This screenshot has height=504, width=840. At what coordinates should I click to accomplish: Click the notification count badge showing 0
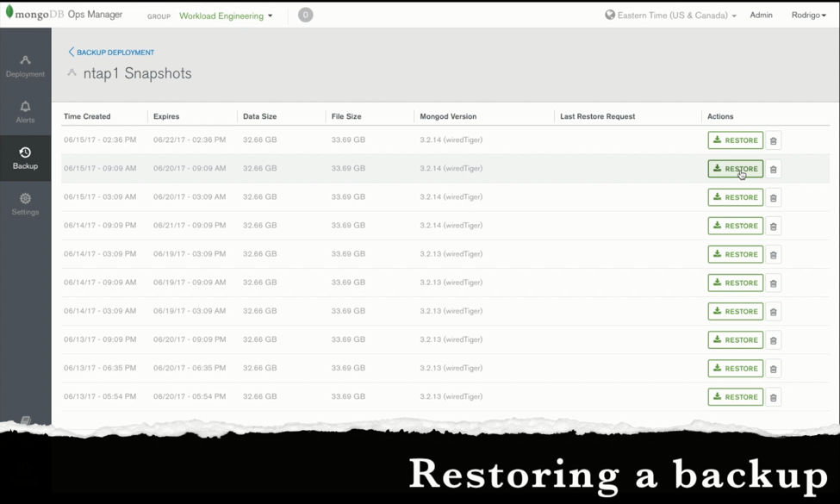click(x=305, y=15)
